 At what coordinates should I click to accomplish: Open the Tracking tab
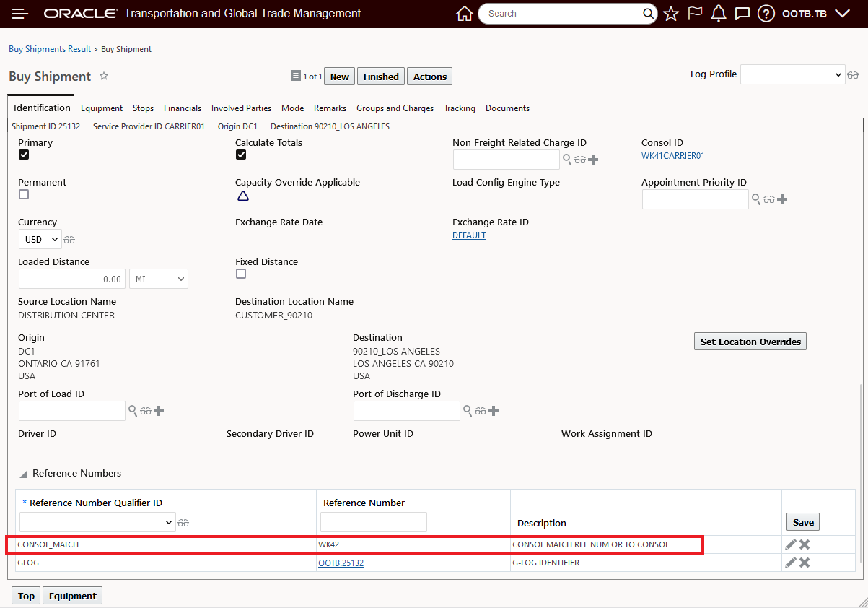(460, 108)
